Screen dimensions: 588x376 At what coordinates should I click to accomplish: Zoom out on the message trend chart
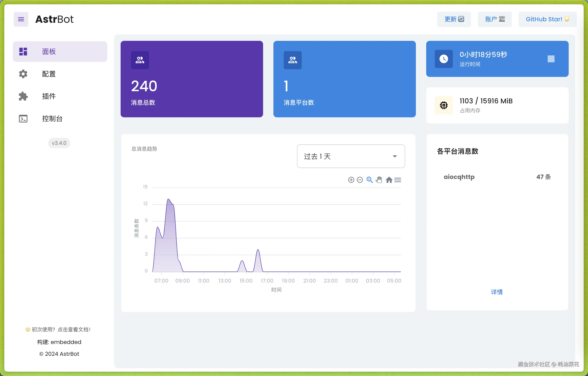360,180
